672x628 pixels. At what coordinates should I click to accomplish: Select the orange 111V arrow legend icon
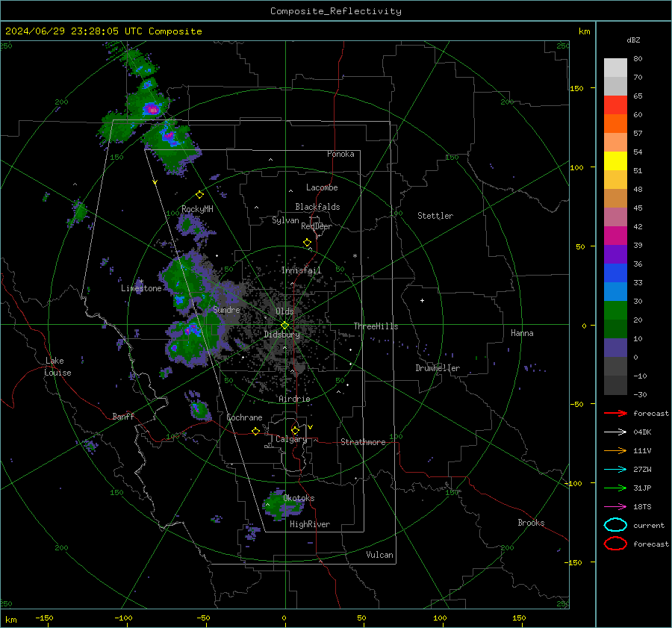[x=615, y=450]
